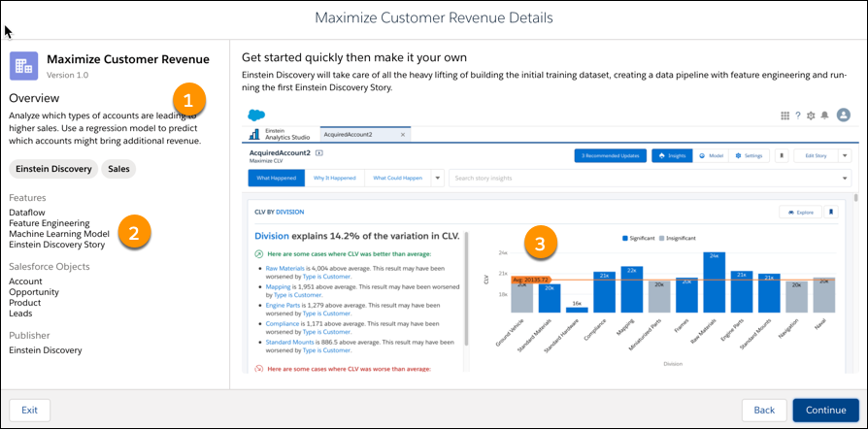
Task: Expand the search story insights dropdown arrow
Action: (x=845, y=179)
